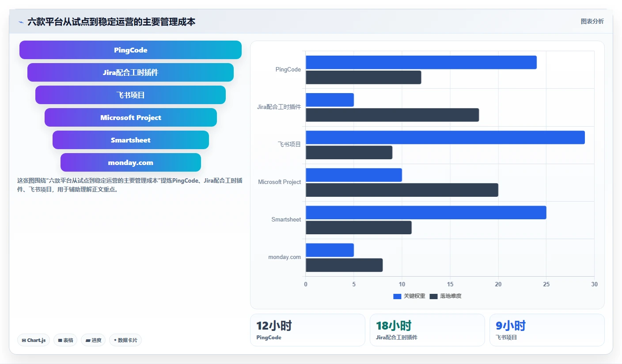Click the 表格 tag chip

[x=65, y=340]
